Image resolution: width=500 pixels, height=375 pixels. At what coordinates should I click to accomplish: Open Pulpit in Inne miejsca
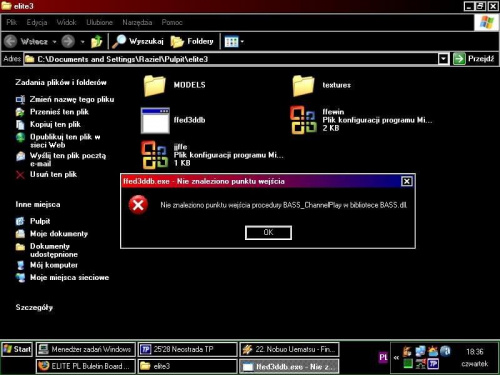[x=40, y=221]
